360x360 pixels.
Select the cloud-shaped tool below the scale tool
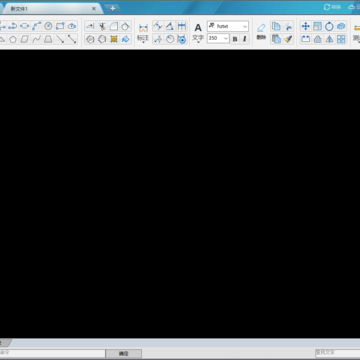pos(317,39)
